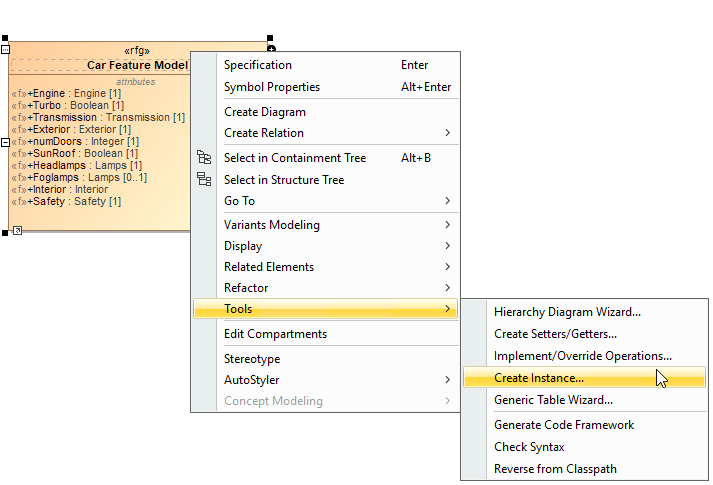Select Symbol Properties menu entry
Screen dimensions: 713x485
point(272,87)
